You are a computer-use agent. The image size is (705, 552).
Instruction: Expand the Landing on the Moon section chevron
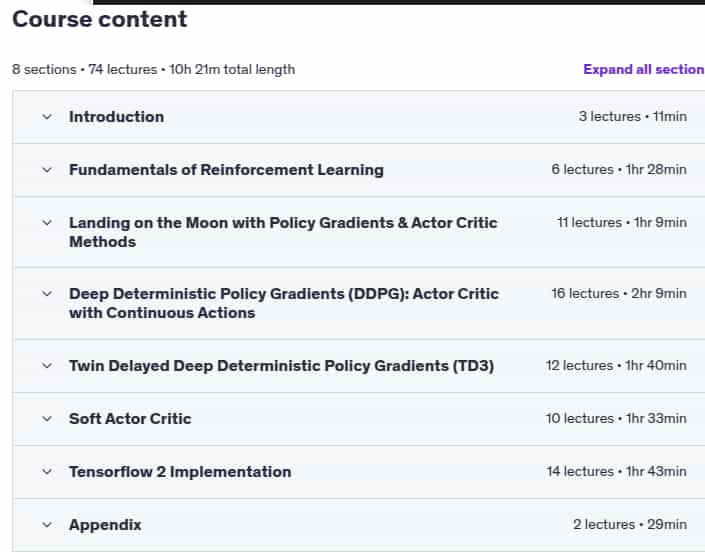(47, 223)
